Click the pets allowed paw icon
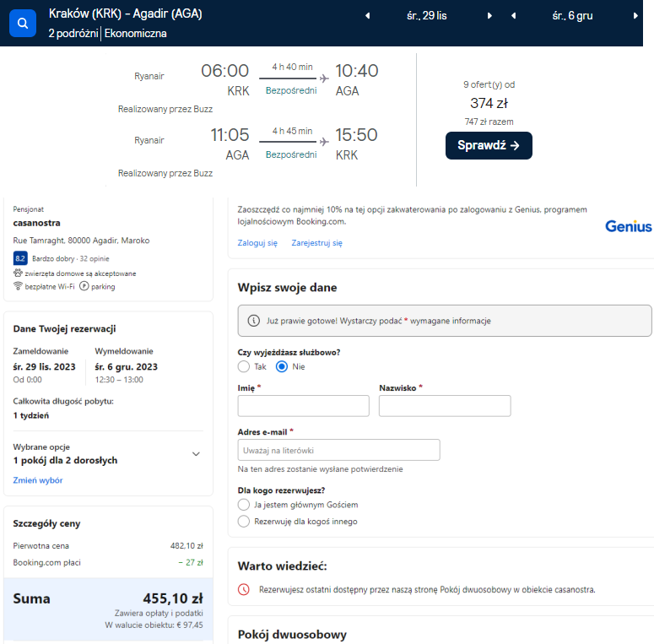 (x=18, y=273)
